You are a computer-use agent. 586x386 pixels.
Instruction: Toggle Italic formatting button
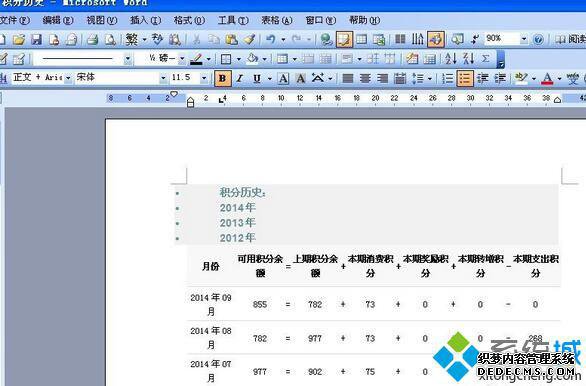(240, 78)
